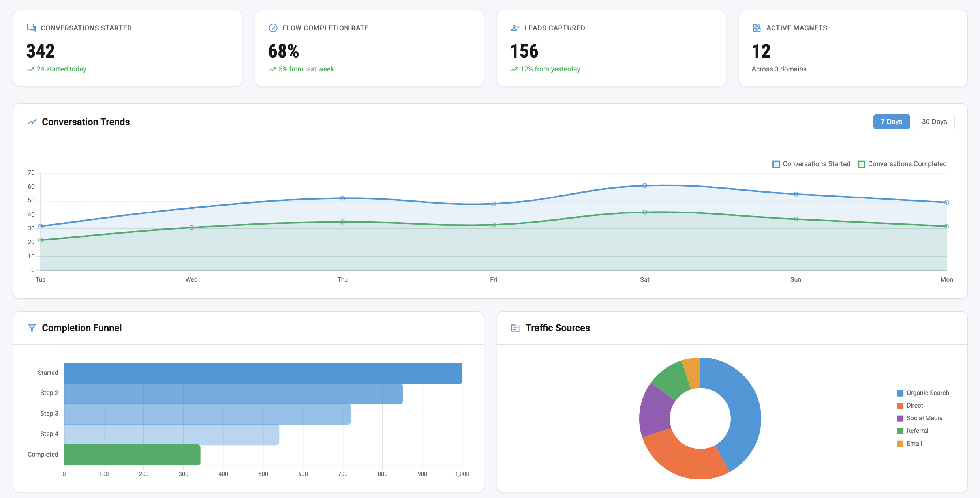Click the trend arrow beside 24 started today
Screen dimensions: 980x498
click(30, 69)
